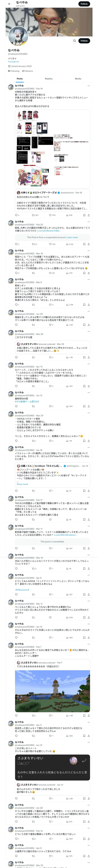Open the profile search icon beside Follow
Image resolution: width=98 pixels, height=868 pixels.
74,41
